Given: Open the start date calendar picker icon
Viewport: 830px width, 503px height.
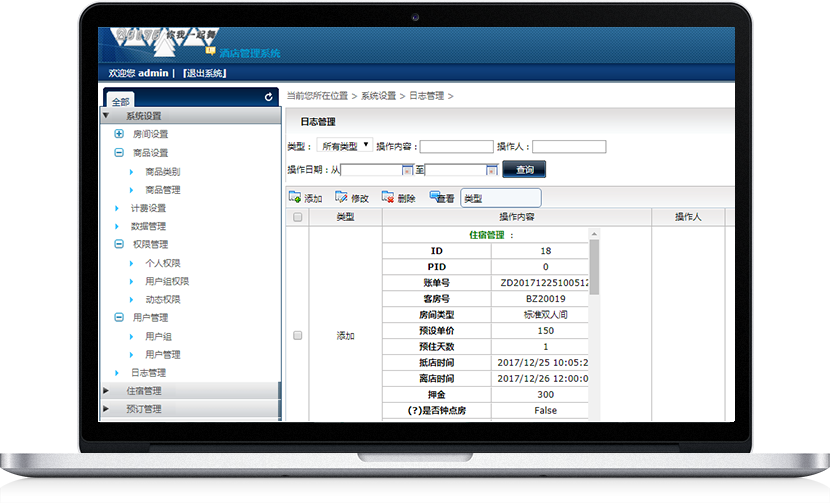Looking at the screenshot, I should [407, 170].
